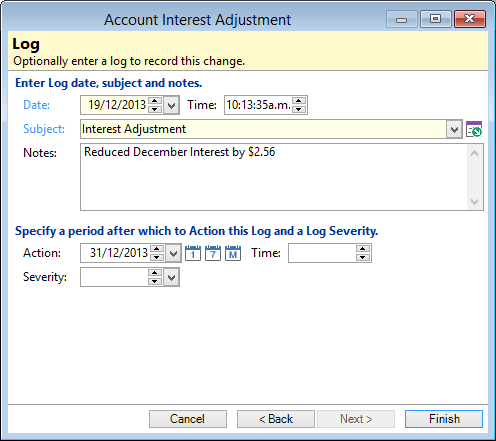Viewport: 496px width, 441px height.
Task: Set Action date seven days ahead icon
Action: click(x=213, y=253)
